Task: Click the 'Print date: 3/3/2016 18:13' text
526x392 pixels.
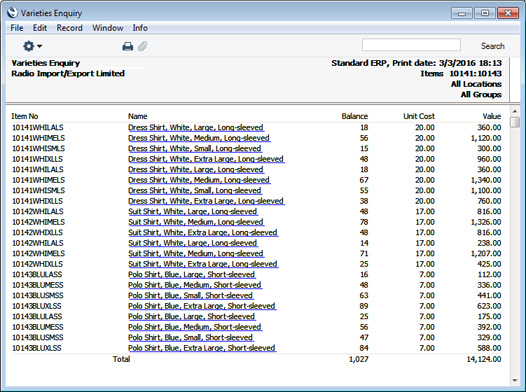Action: tap(447, 63)
